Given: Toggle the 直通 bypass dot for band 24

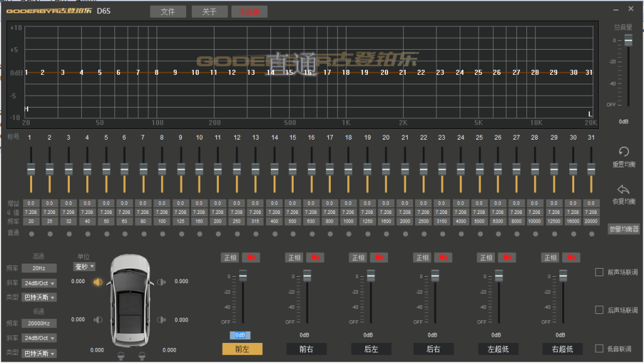Looking at the screenshot, I should coord(461,234).
